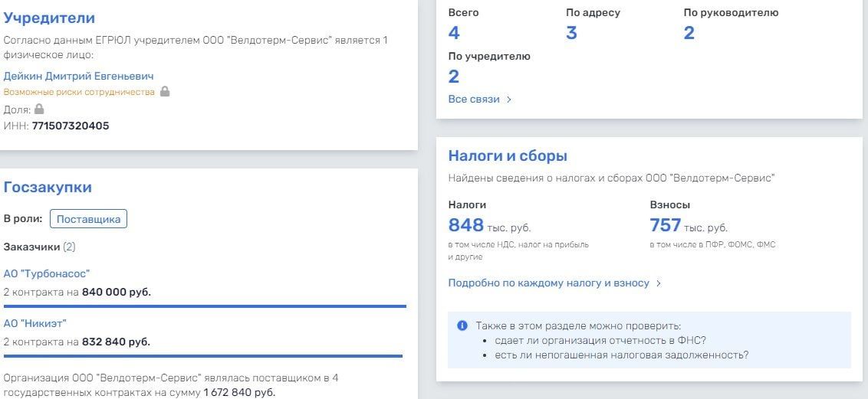
Task: Open founder Дейкин Дмитрий Евгеньевич profile
Action: tap(79, 77)
